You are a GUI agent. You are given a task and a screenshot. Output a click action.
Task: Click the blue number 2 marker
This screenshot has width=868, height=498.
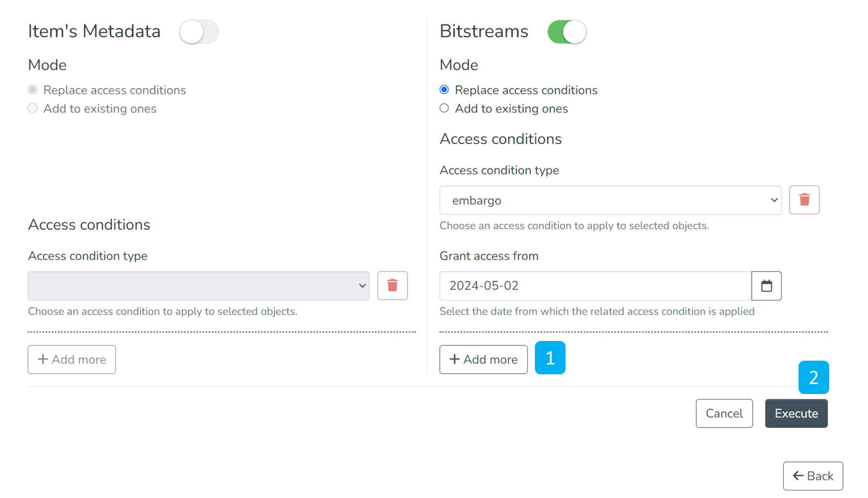click(x=813, y=378)
